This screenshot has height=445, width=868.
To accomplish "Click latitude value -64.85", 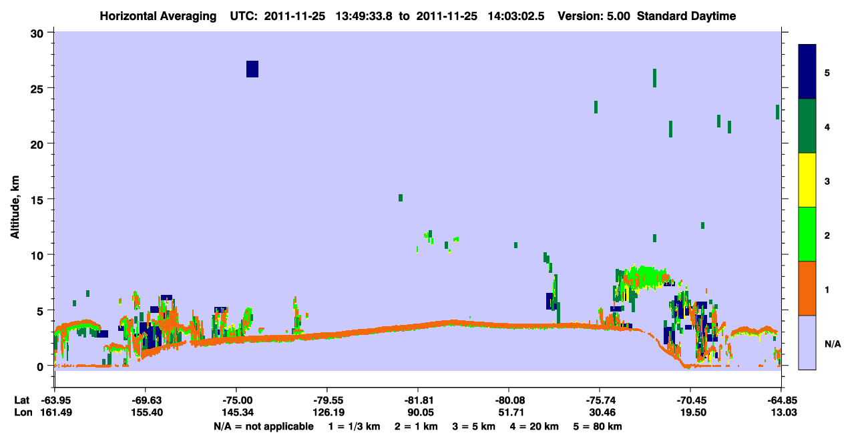I will (781, 400).
